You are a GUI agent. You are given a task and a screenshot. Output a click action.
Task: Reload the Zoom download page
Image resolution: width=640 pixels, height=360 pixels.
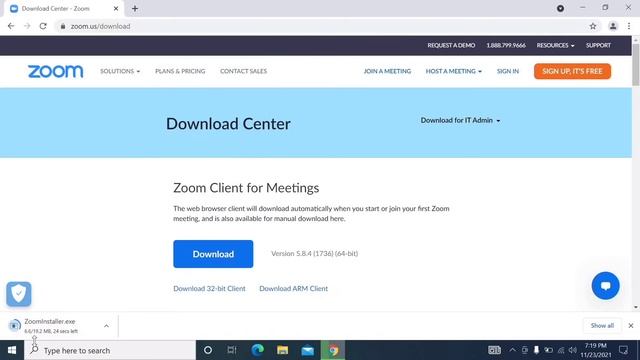[43, 26]
